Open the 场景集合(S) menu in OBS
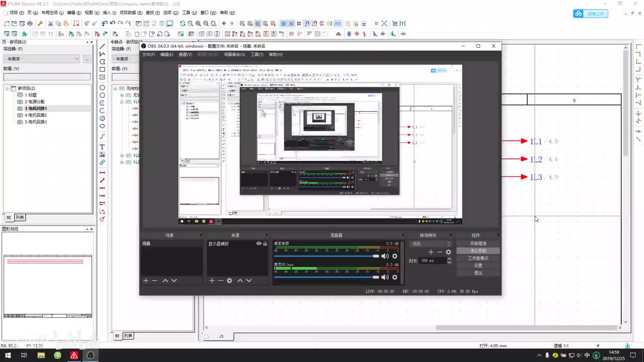Viewport: 644px width, 362px height. 234,54
